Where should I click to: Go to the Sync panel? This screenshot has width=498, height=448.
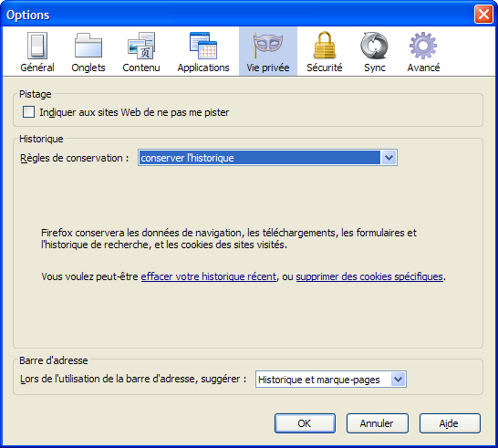(375, 52)
